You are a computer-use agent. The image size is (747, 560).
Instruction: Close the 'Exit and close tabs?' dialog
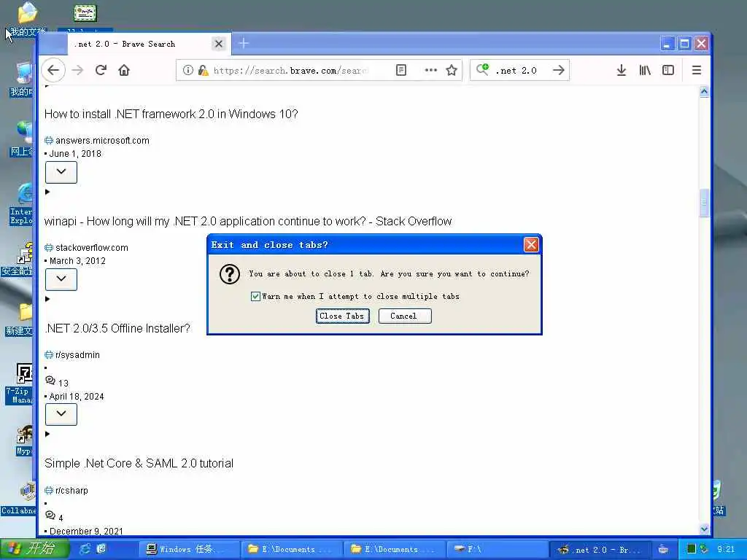(x=531, y=245)
